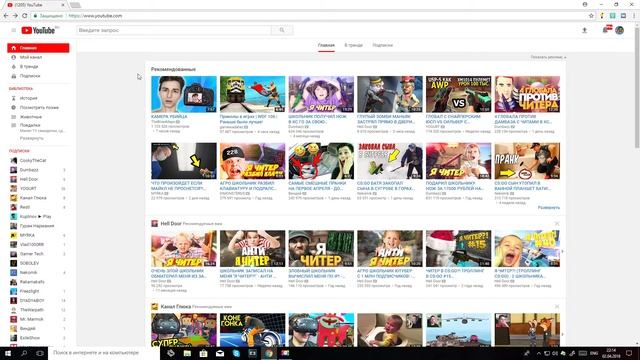The image size is (640, 360).
Task: Select the Главная sidebar item
Action: pos(38,48)
